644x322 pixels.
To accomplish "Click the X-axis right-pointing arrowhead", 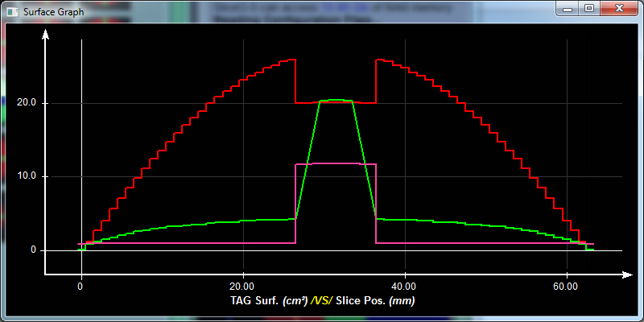I will click(625, 275).
